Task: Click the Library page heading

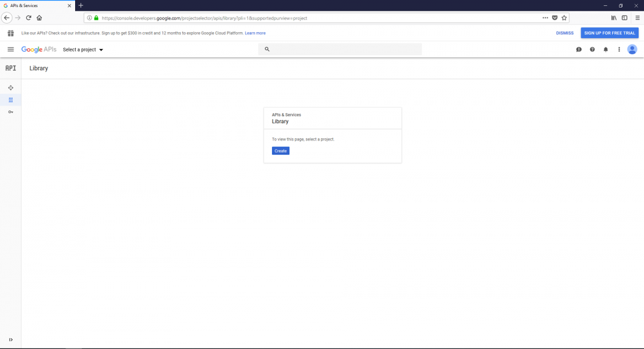Action: (x=39, y=68)
